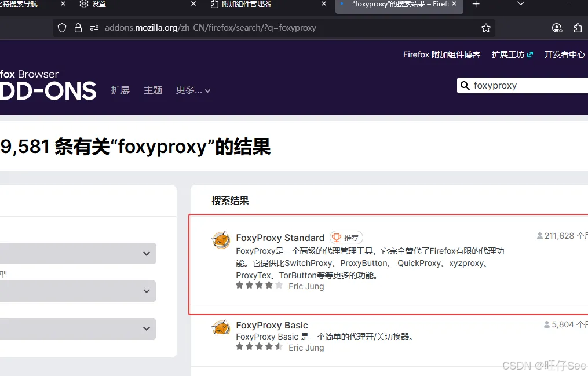The width and height of the screenshot is (588, 376).
Task: Minimize the Firefox window
Action: tap(569, 3)
